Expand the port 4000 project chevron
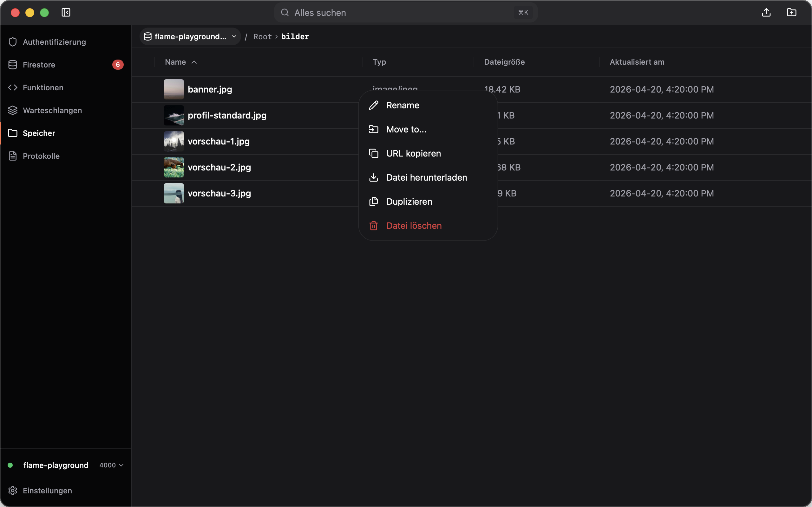This screenshot has width=812, height=507. [x=121, y=465]
